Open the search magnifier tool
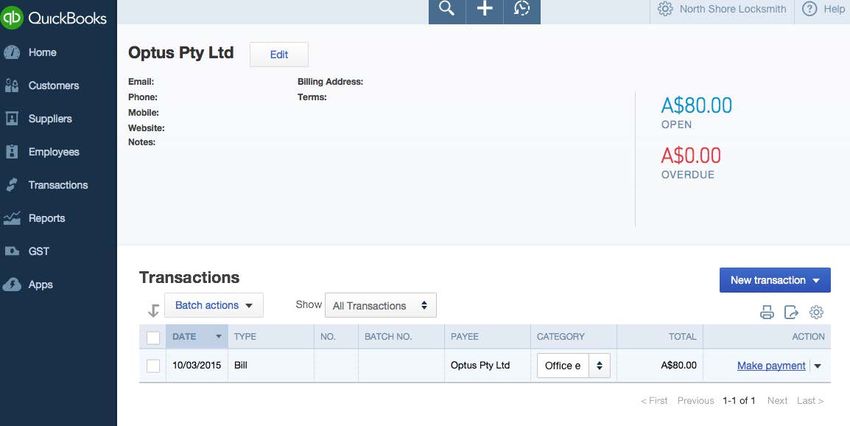 [447, 9]
